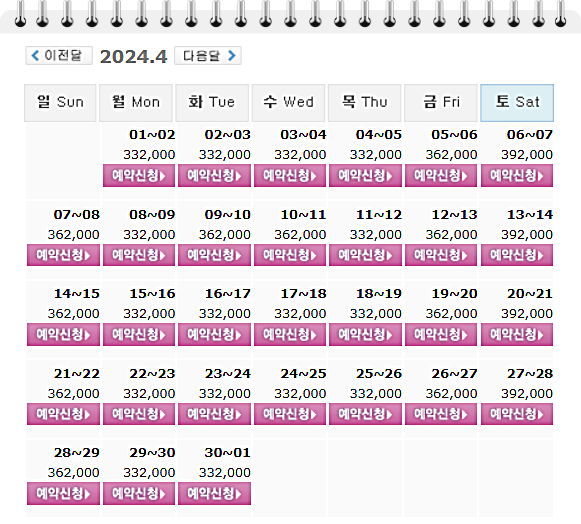Click date label 06~07

529,135
